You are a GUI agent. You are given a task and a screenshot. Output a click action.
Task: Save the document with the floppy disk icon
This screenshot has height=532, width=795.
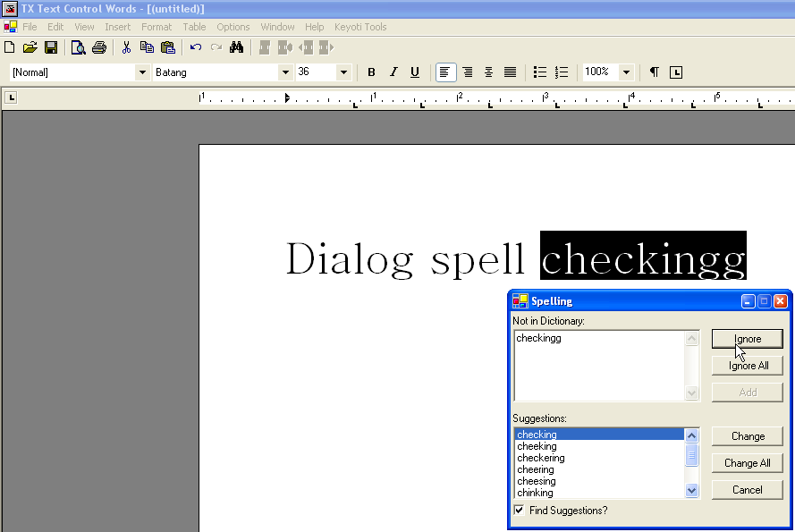pos(51,47)
